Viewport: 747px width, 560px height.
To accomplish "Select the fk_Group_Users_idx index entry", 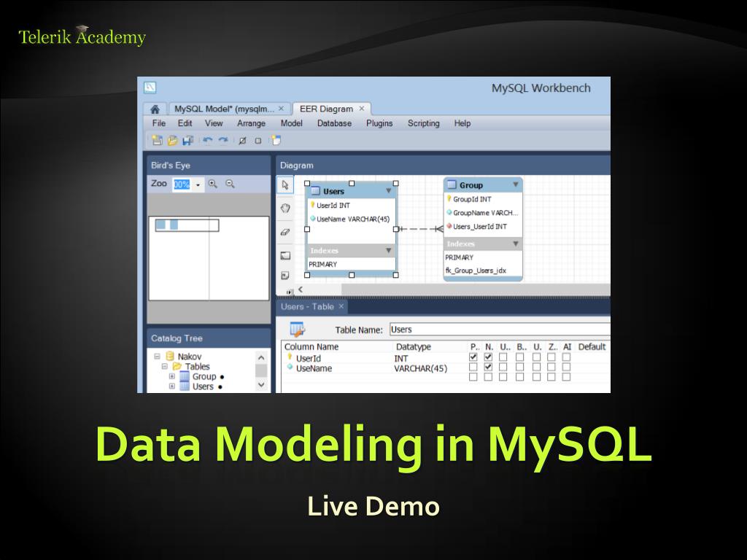I will (x=476, y=271).
